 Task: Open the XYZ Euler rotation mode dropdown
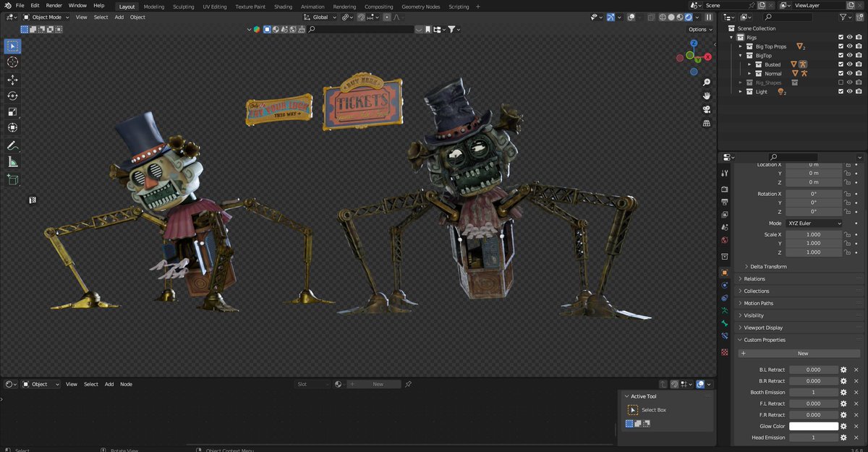click(x=814, y=223)
